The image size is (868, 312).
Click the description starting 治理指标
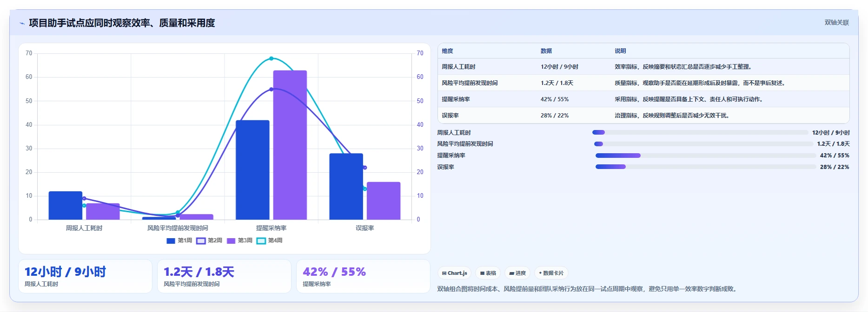click(x=672, y=116)
